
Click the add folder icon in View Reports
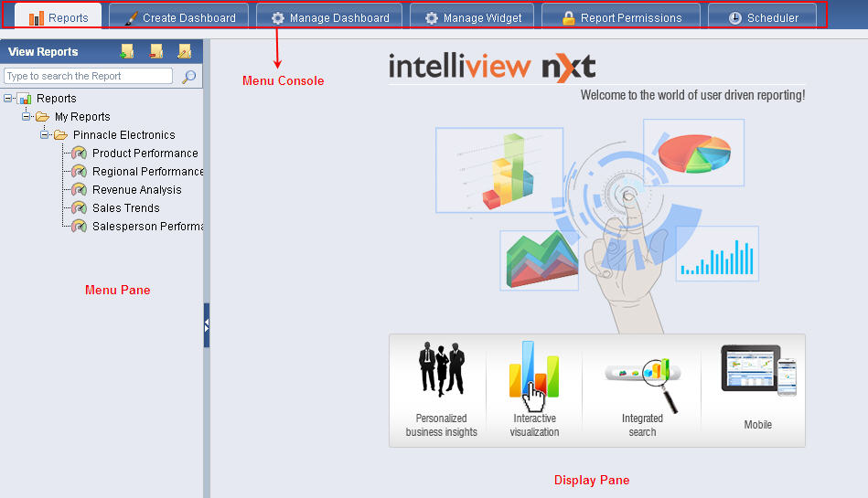[x=127, y=51]
